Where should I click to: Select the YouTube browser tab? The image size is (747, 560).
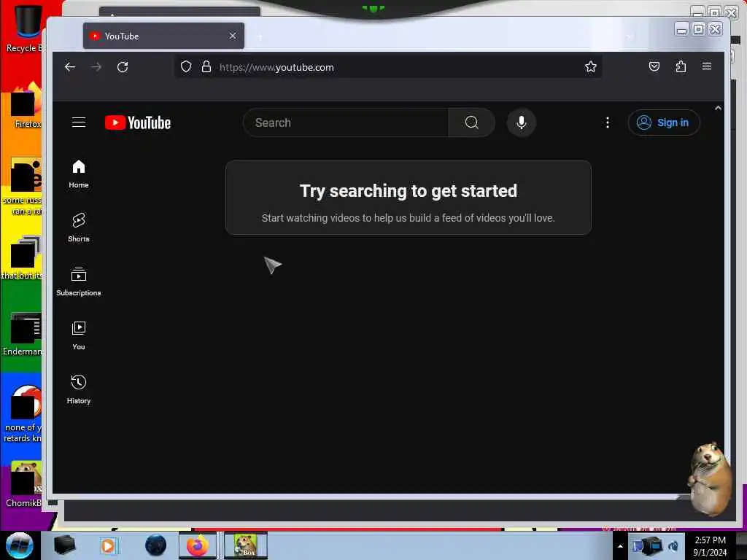tap(163, 36)
